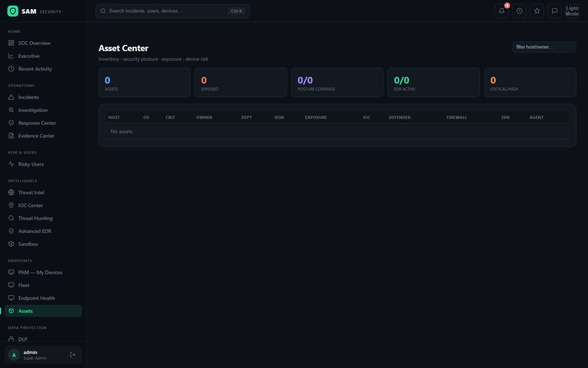
Task: Click the SAM Security shield logo
Action: pyautogui.click(x=13, y=11)
